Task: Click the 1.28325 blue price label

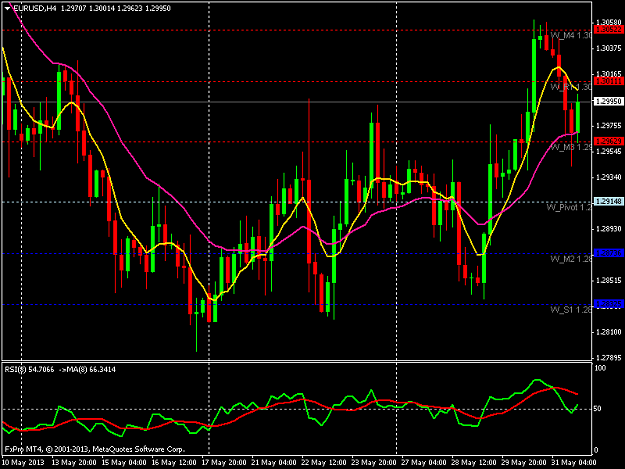Action: pyautogui.click(x=608, y=304)
